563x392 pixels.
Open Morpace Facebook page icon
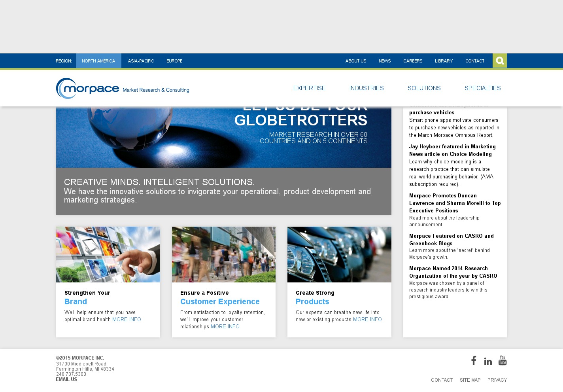[474, 360]
